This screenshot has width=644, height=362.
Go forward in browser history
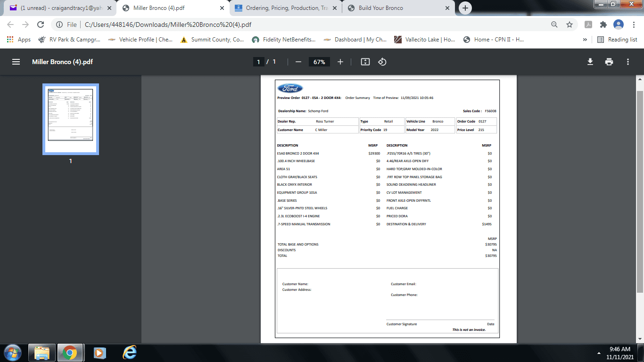(25, 25)
